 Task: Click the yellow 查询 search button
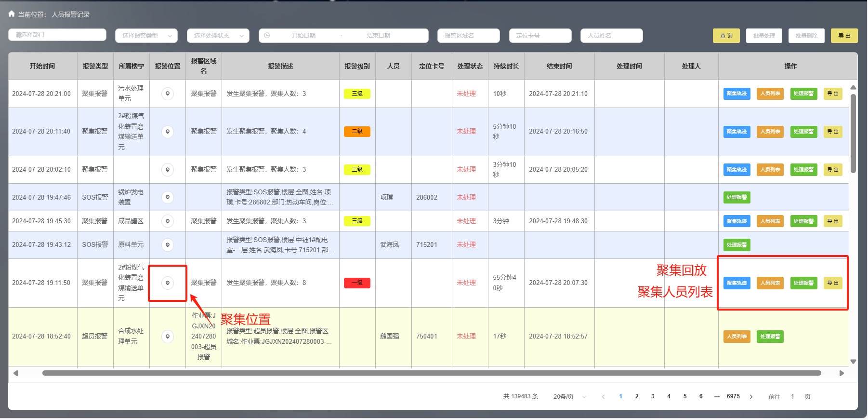[726, 36]
